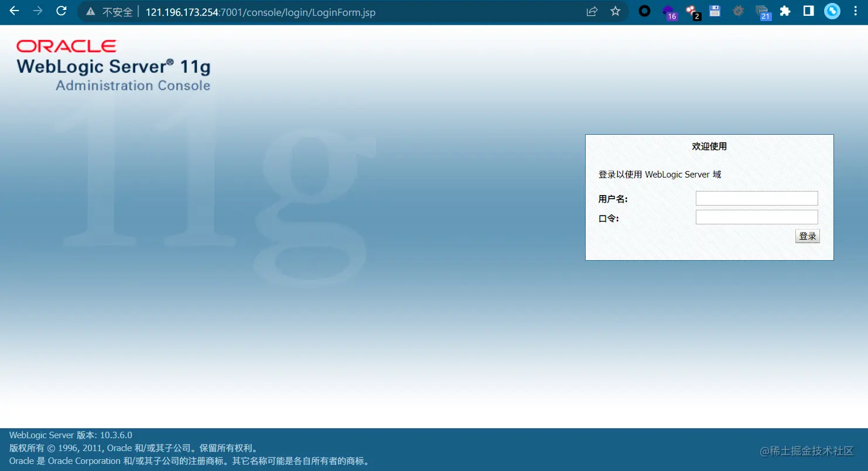Viewport: 868px width, 471px height.
Task: Click the not-secure warning triangle icon
Action: tap(90, 12)
